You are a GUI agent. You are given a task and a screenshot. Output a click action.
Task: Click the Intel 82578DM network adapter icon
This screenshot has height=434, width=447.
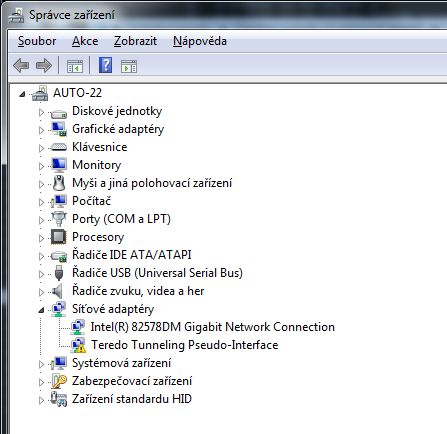tap(78, 327)
